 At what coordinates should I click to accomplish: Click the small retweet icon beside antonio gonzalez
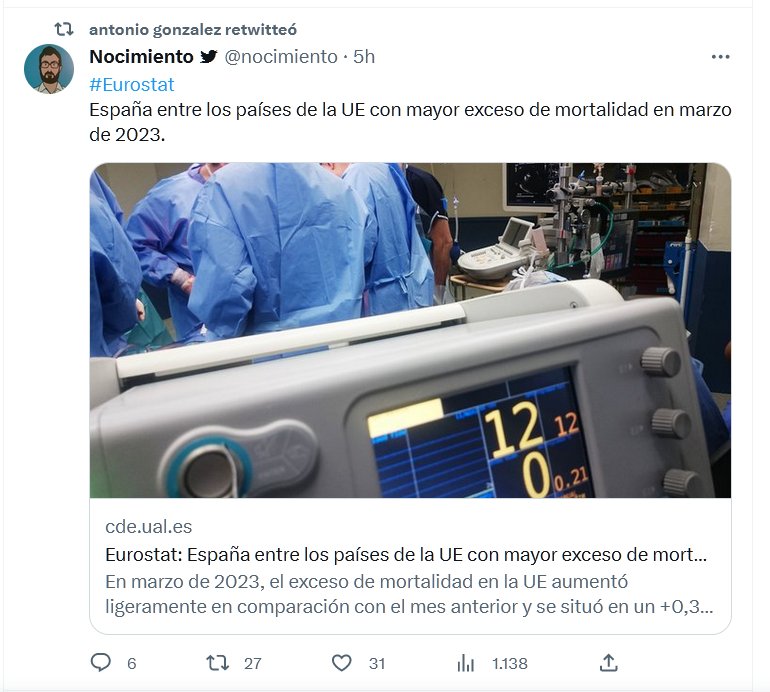click(x=64, y=30)
